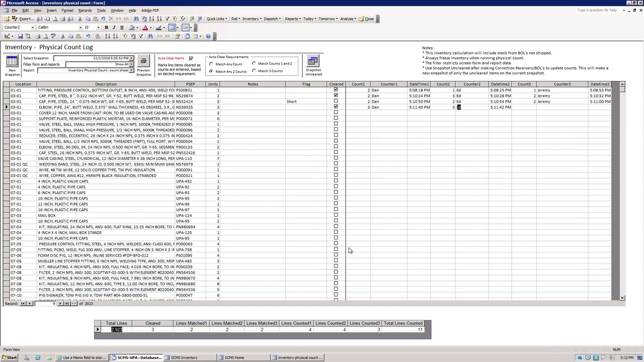644x362 pixels.
Task: Open the Adobe PDF menu
Action: pyautogui.click(x=150, y=10)
